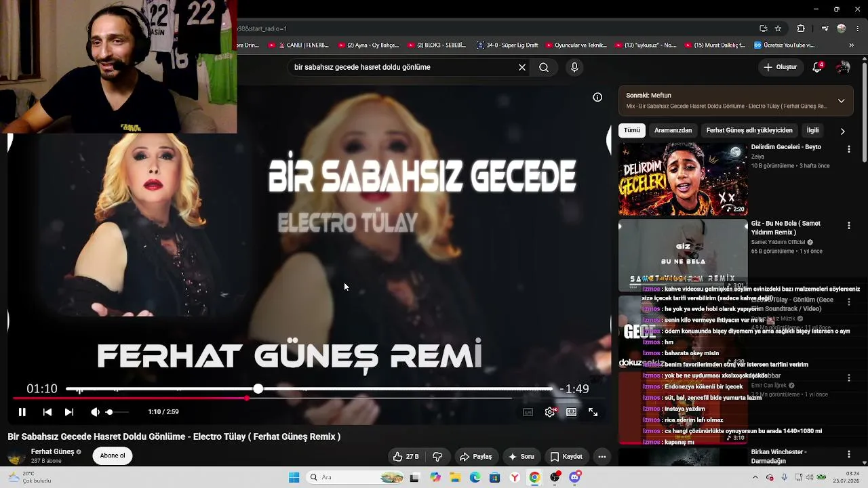Like the video with thumbs up 27 B
The width and height of the screenshot is (868, 488).
[x=406, y=457]
